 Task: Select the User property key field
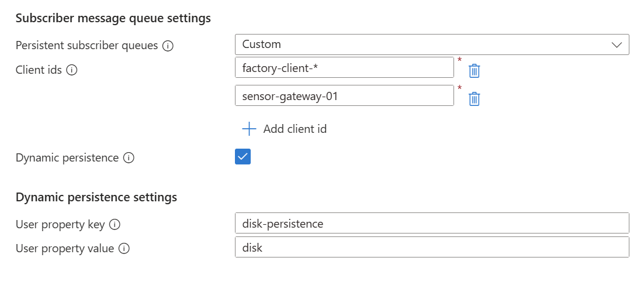click(x=431, y=224)
